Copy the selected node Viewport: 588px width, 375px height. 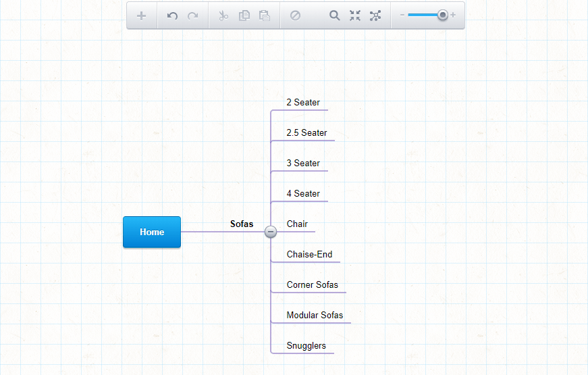[244, 16]
